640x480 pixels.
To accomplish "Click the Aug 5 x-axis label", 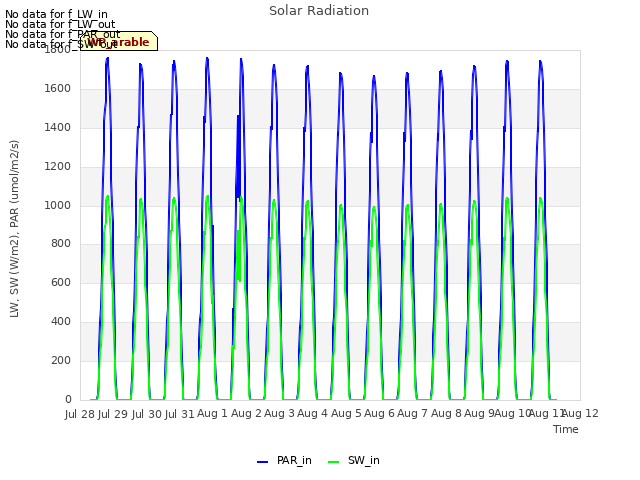I will coord(346,414).
